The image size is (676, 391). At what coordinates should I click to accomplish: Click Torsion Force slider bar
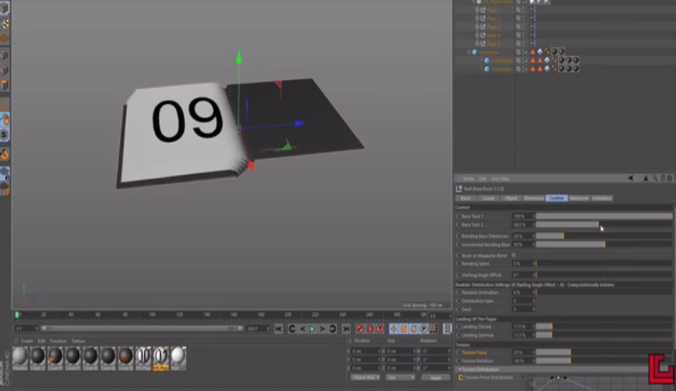pyautogui.click(x=604, y=352)
